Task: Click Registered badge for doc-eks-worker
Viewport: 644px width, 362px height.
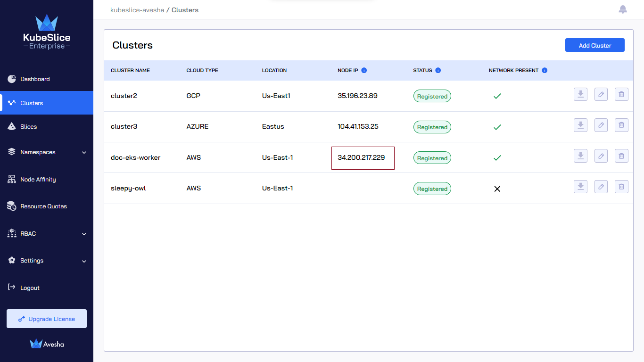Action: (432, 158)
